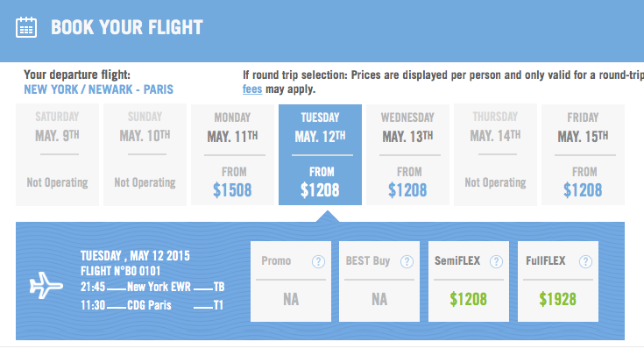The image size is (644, 356).
Task: Click the Flight N°BO 0101 details text
Action: [121, 271]
